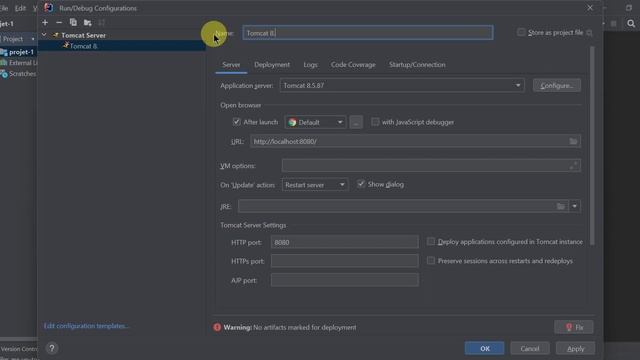The width and height of the screenshot is (640, 360).
Task: Toggle the Show dialog checkbox
Action: [x=361, y=184]
